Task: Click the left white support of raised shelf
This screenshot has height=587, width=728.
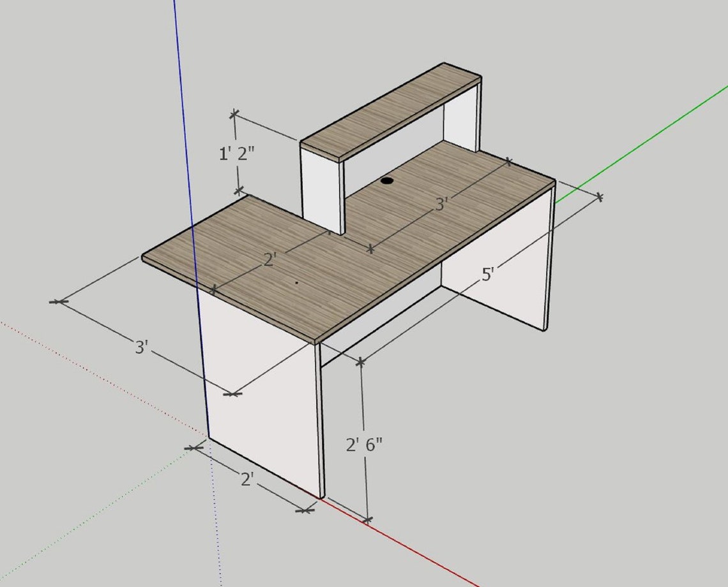Action: click(321, 190)
